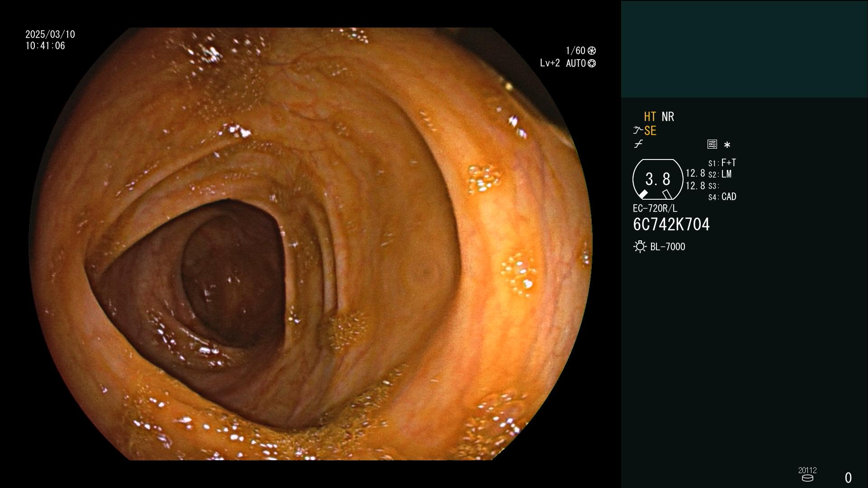The height and width of the screenshot is (488, 868).
Task: Click the iris icon next to AUTO
Action: (x=592, y=63)
